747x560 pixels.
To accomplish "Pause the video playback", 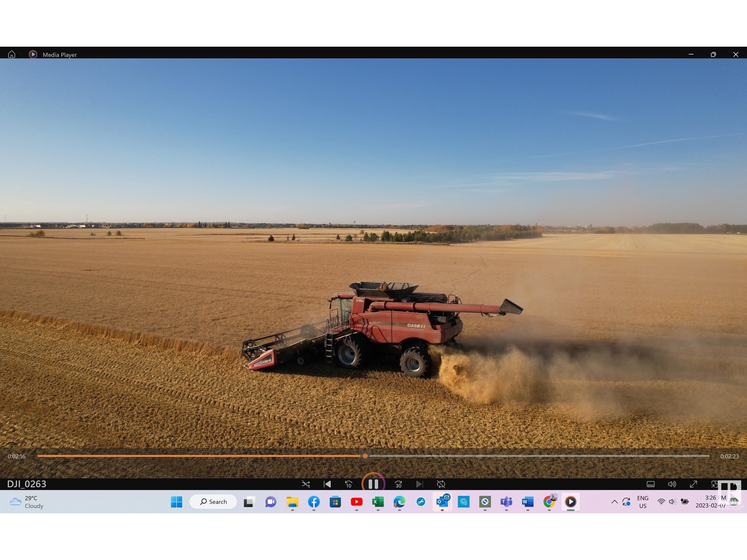I will [x=373, y=484].
